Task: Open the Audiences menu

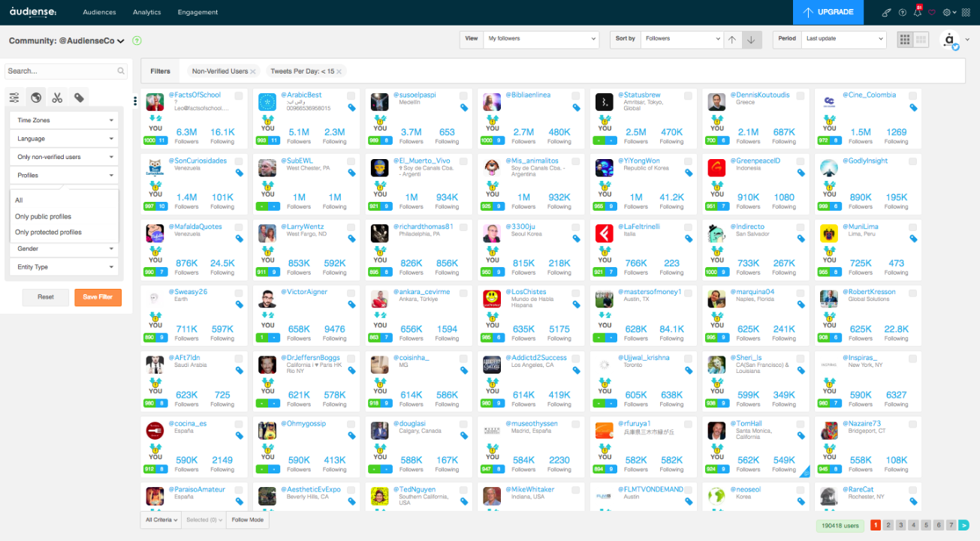Action: (99, 13)
